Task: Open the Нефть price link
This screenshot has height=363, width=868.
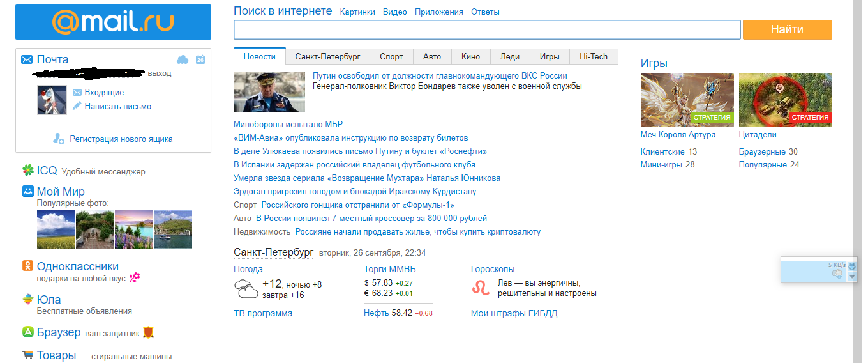Action: [x=377, y=313]
